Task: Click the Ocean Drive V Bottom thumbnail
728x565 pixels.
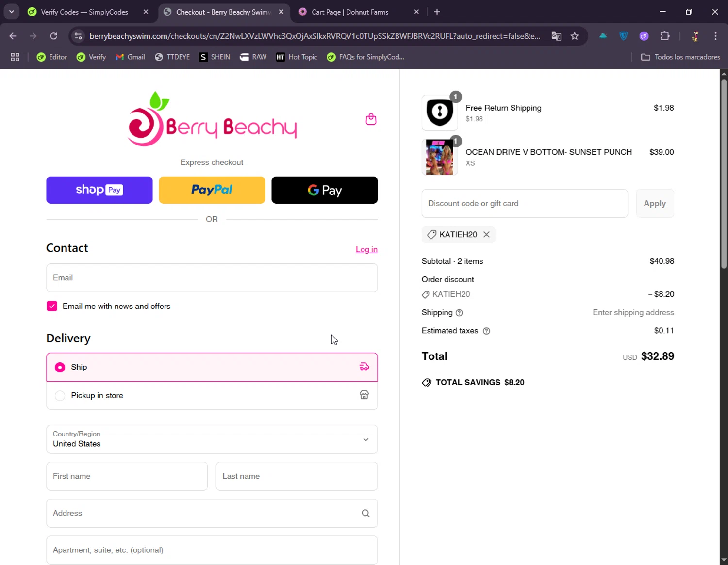Action: [440, 157]
